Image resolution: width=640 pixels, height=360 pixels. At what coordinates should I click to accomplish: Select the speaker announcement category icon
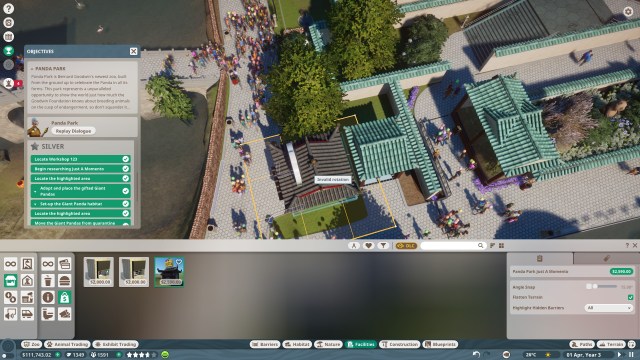point(11,314)
